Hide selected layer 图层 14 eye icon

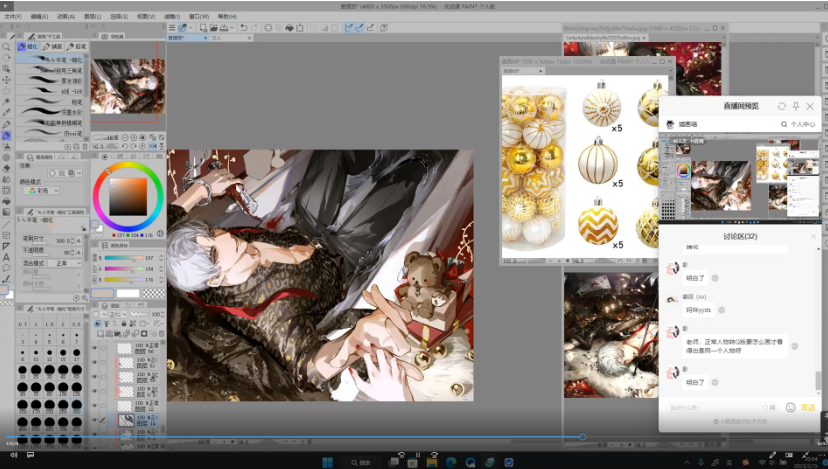95,420
